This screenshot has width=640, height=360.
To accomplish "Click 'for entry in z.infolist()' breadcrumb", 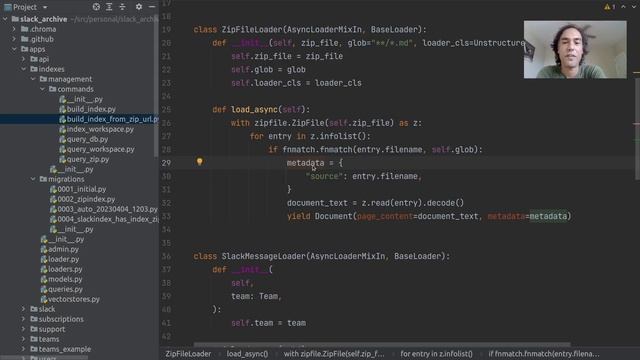I will point(436,354).
